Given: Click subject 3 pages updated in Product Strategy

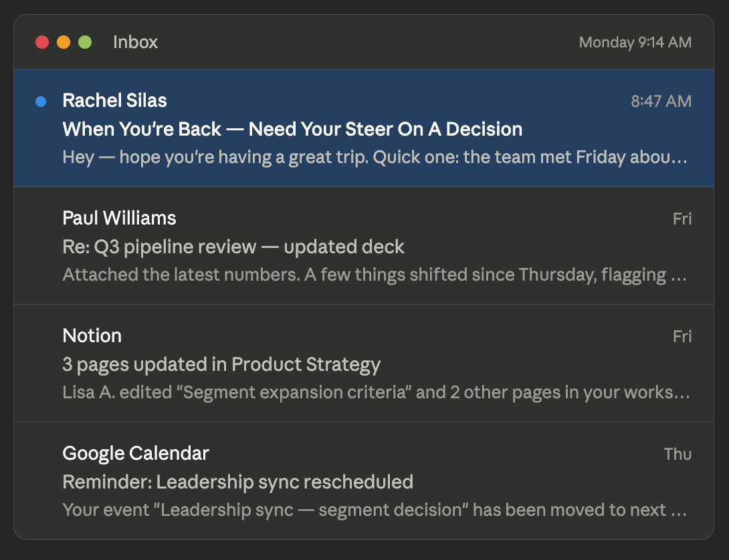Looking at the screenshot, I should (221, 364).
